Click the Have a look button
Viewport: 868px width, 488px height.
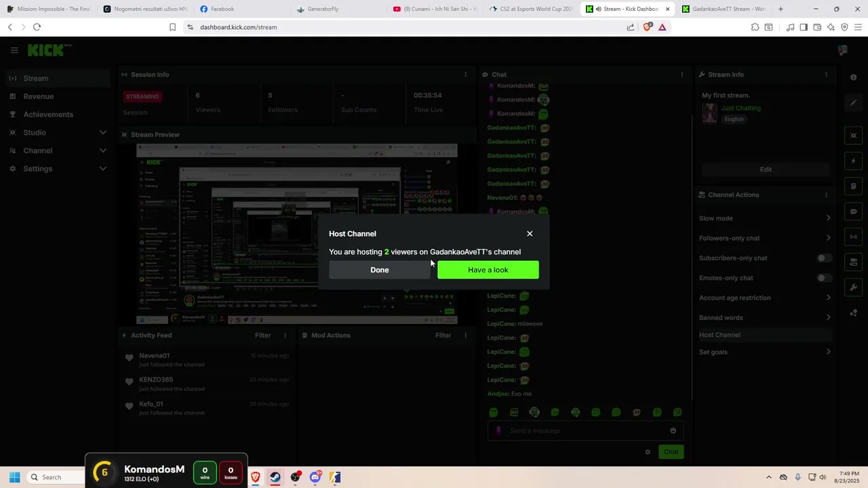click(488, 270)
